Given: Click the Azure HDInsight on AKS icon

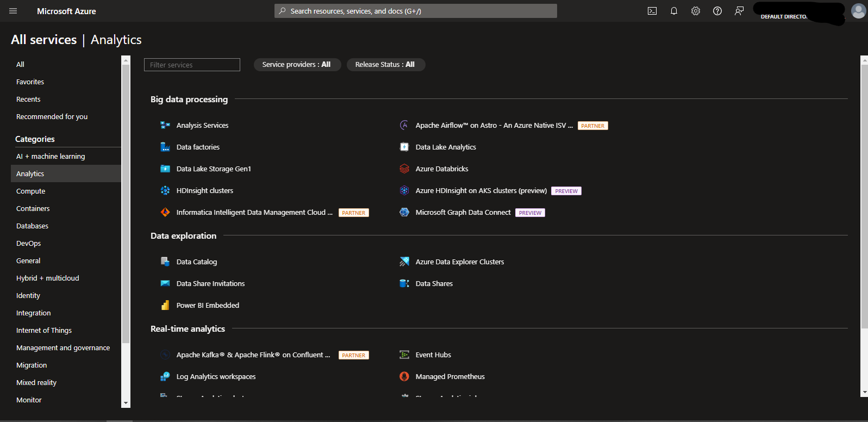Looking at the screenshot, I should (404, 190).
